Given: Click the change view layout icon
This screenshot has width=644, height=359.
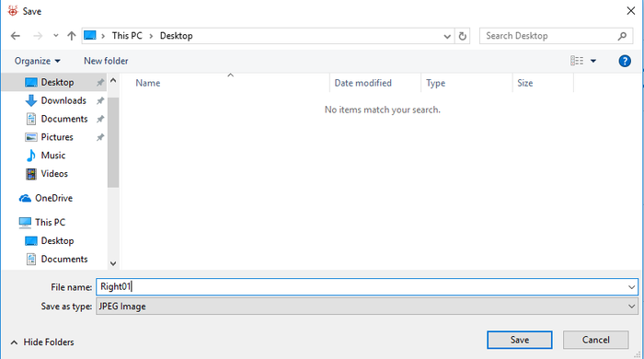Looking at the screenshot, I should coord(577,61).
